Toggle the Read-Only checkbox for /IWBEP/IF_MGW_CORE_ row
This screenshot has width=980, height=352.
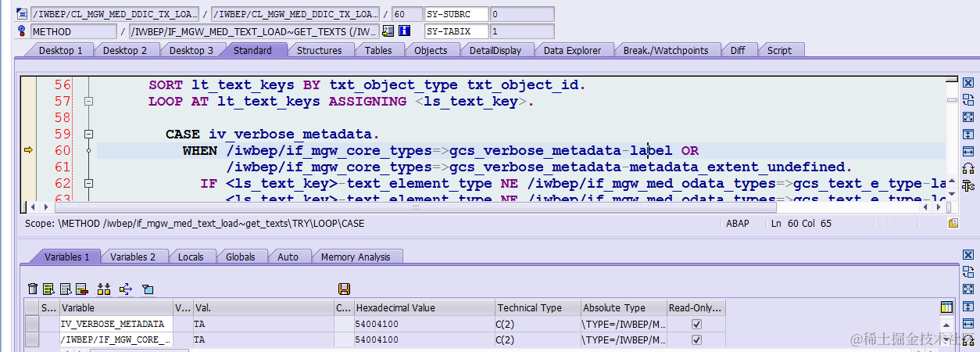point(696,339)
